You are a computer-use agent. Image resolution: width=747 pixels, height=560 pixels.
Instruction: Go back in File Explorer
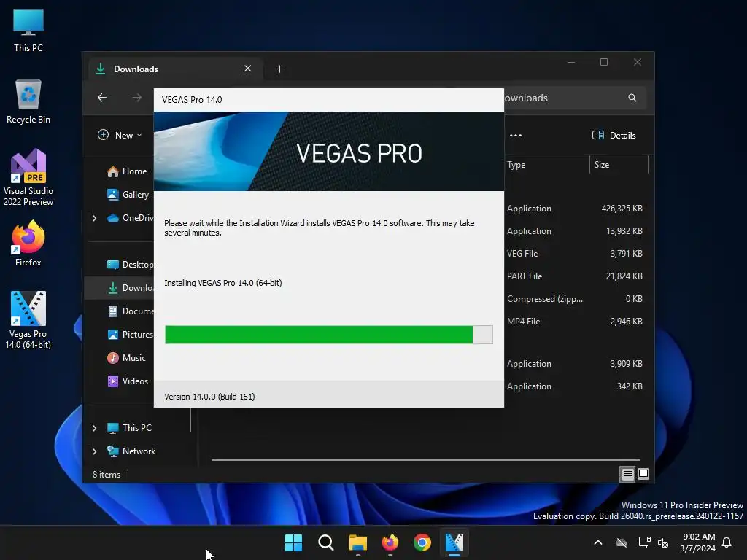click(x=102, y=98)
